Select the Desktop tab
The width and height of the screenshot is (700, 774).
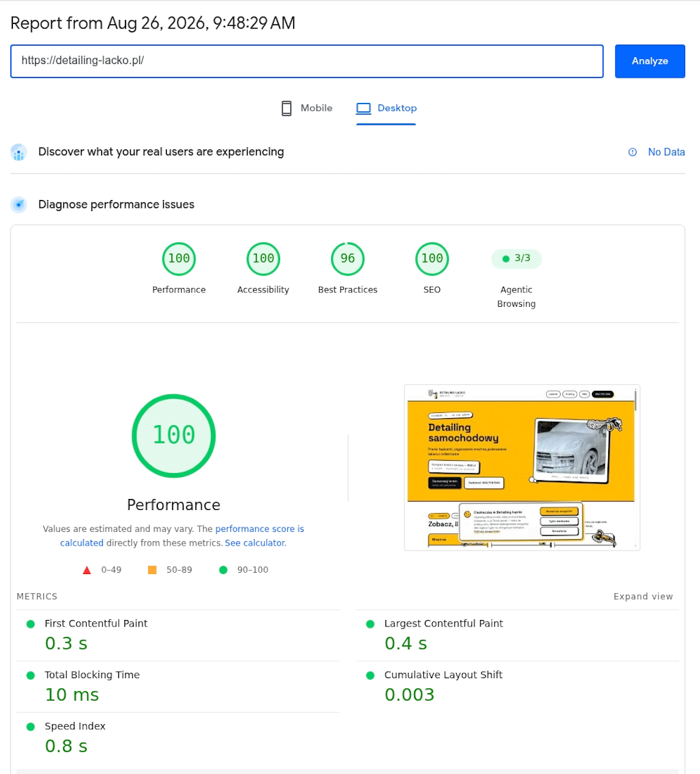point(386,108)
